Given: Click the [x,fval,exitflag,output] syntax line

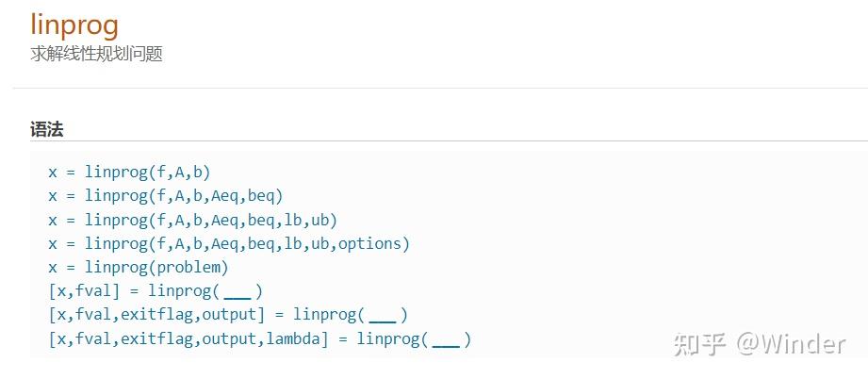Looking at the screenshot, I should (228, 315).
